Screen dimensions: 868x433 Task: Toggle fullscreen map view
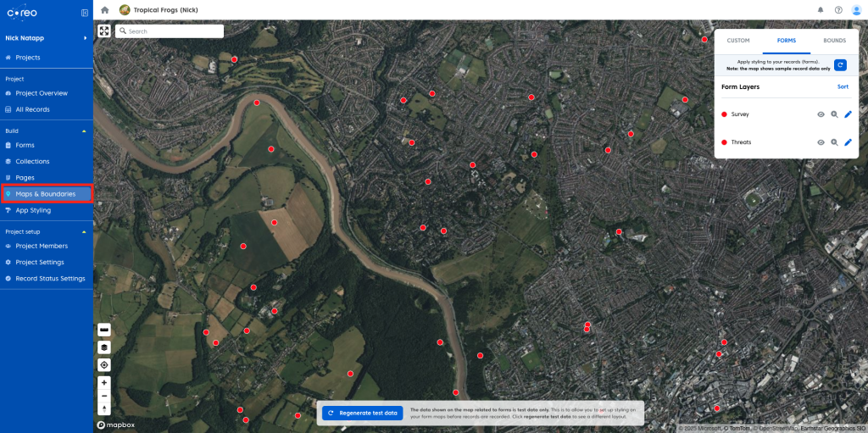[104, 31]
